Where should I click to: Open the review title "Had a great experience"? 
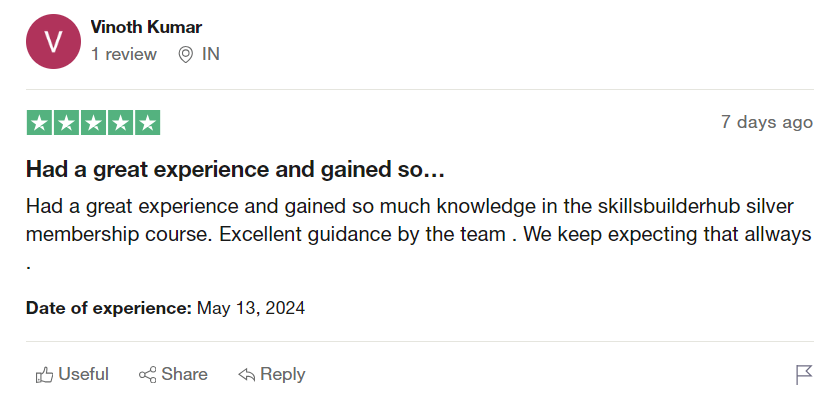[x=235, y=169]
